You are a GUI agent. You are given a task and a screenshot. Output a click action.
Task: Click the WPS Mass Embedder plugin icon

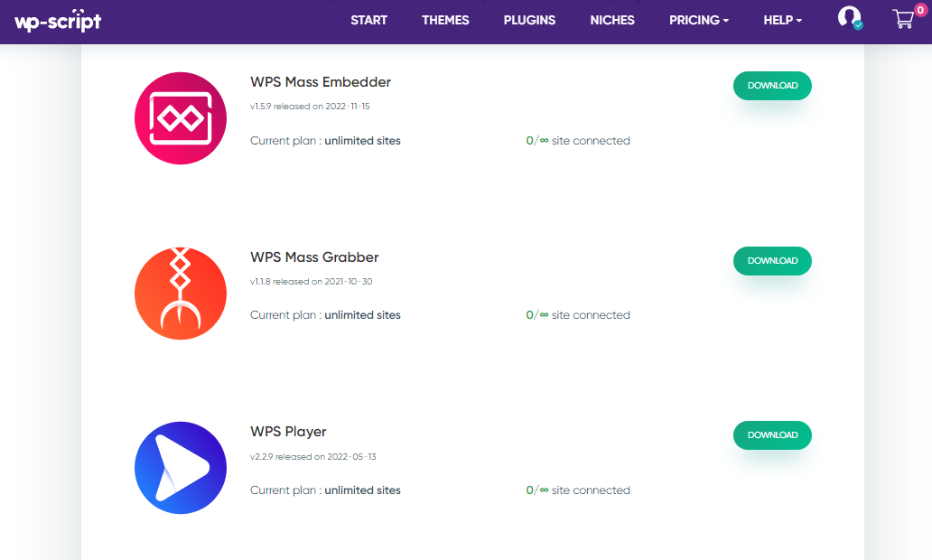(x=181, y=118)
